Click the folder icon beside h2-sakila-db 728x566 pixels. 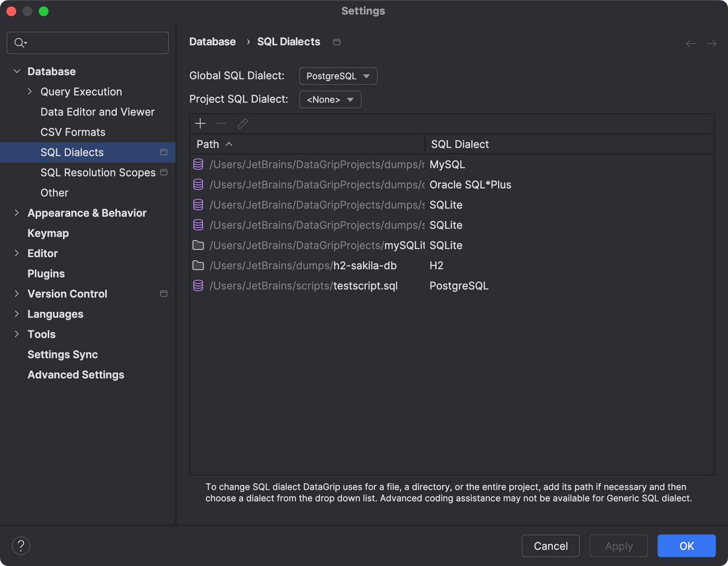tap(198, 265)
